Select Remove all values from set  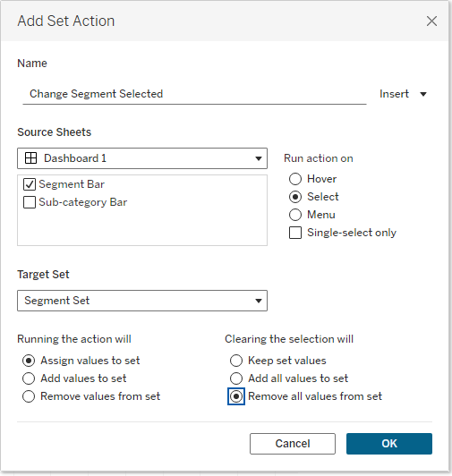click(x=236, y=396)
